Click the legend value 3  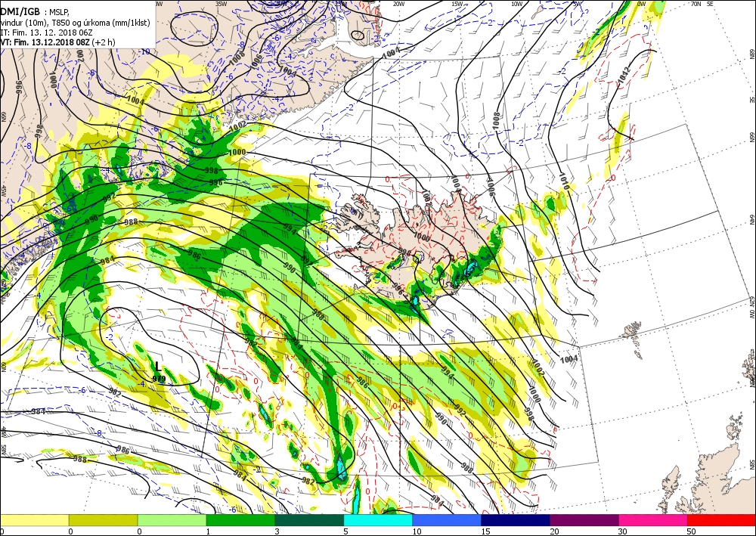(277, 531)
